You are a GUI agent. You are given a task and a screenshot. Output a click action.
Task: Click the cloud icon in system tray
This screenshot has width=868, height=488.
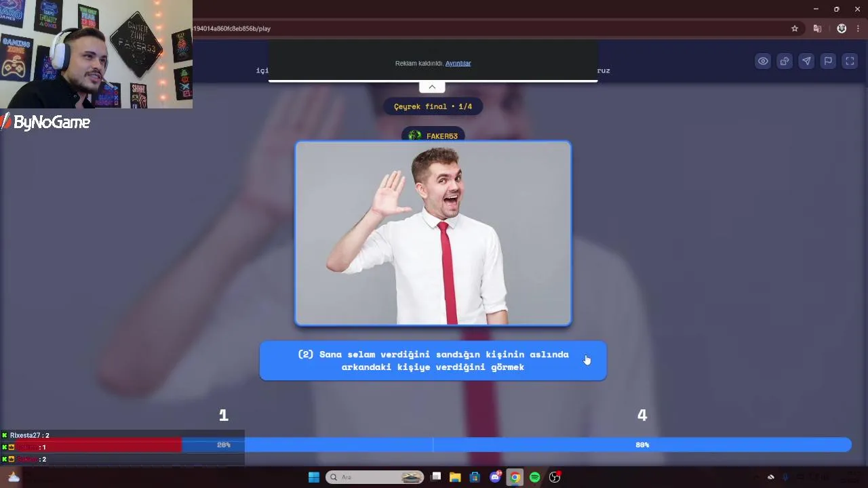click(770, 477)
